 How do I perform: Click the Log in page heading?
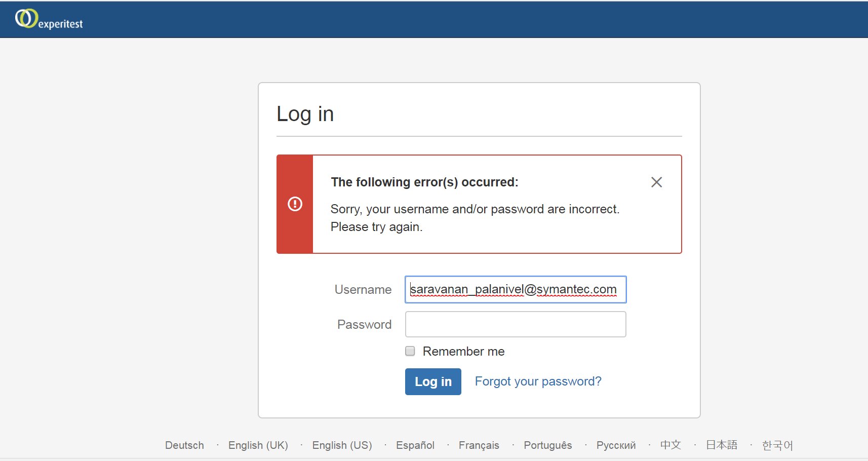coord(305,114)
